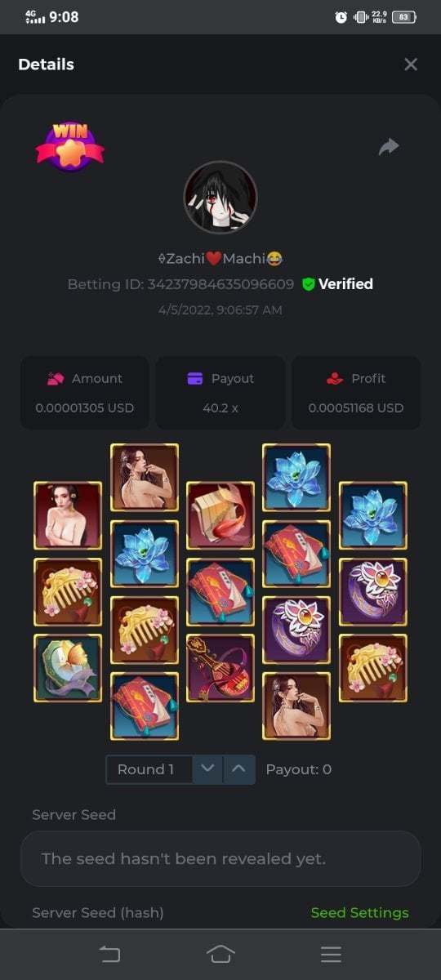This screenshot has height=980, width=441.
Task: Tap the WIN star badge
Action: 70,147
